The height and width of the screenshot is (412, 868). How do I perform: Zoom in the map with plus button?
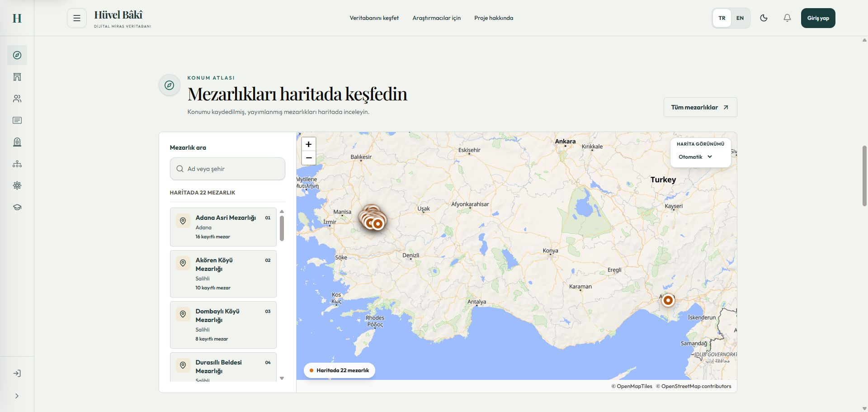[309, 144]
